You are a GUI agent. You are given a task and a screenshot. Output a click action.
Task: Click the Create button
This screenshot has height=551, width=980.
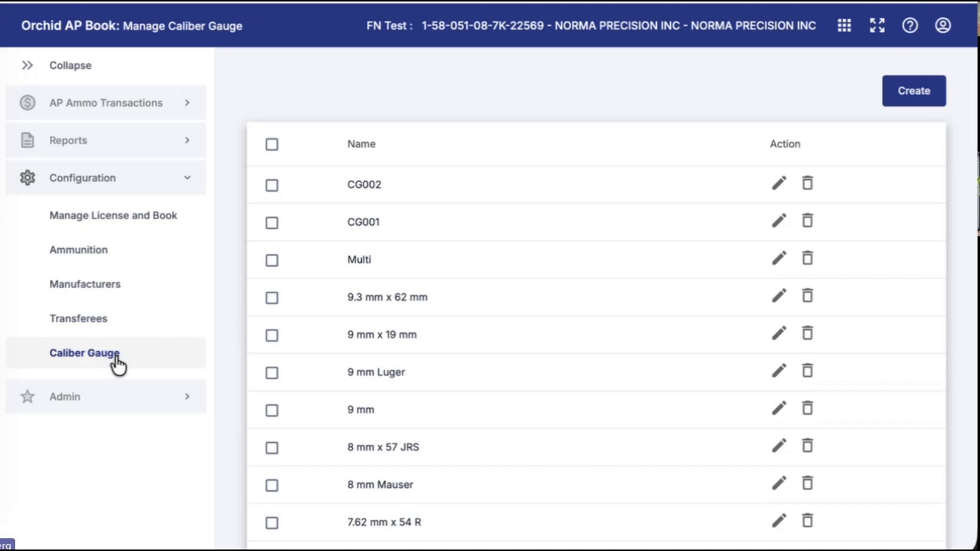(x=914, y=91)
